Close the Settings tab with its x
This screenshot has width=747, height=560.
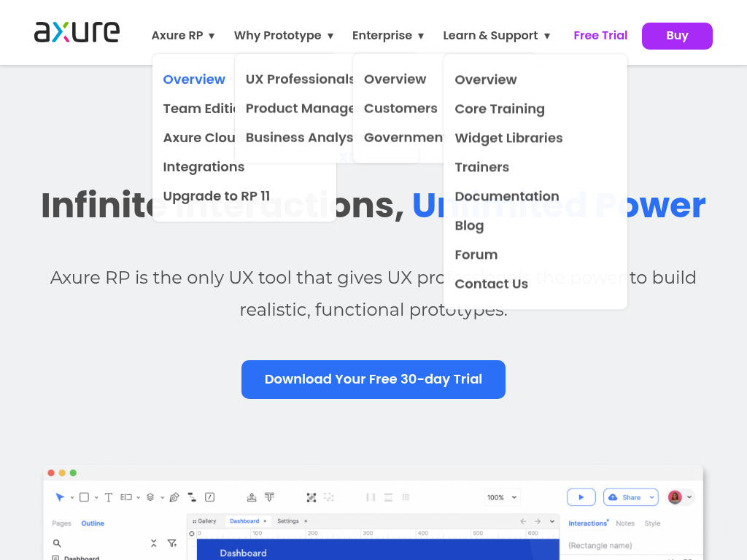[x=306, y=521]
